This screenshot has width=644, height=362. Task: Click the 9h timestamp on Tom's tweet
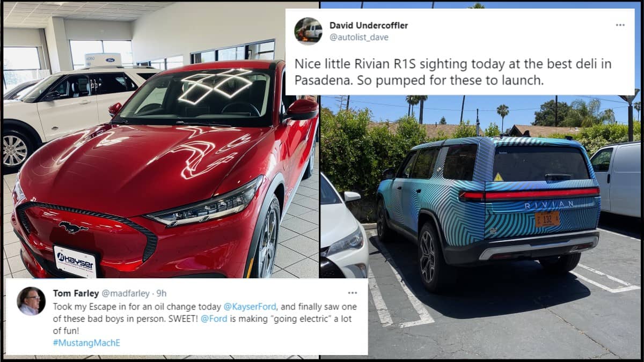pos(161,293)
